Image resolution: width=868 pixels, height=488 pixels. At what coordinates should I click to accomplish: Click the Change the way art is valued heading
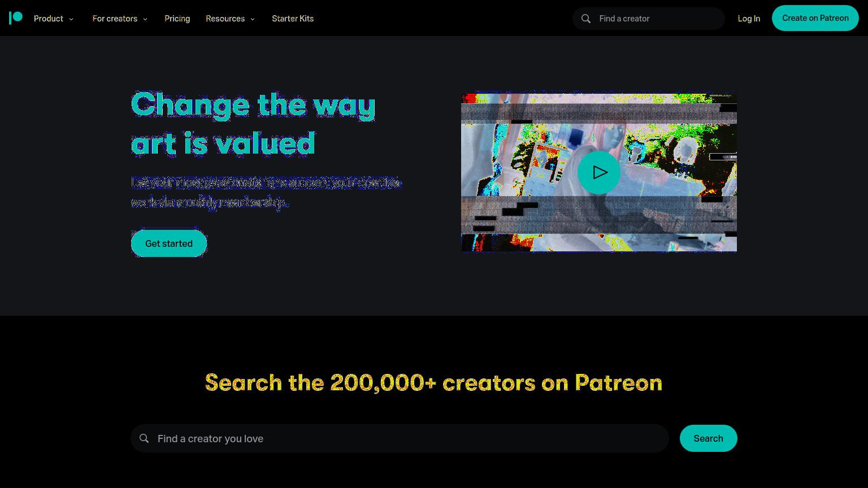(x=253, y=123)
